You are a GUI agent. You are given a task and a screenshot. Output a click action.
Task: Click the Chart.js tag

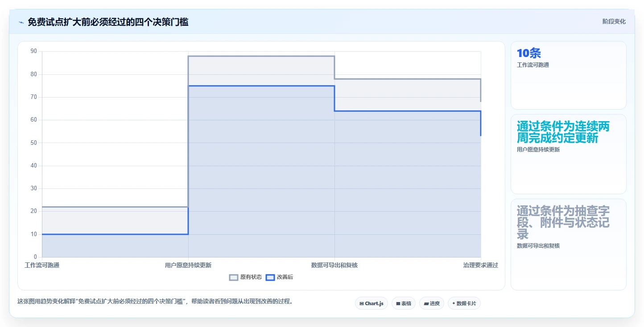[372, 303]
